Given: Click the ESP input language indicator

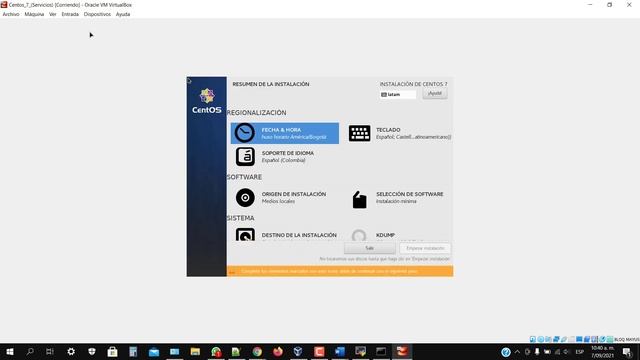Looking at the screenshot, I should pos(580,352).
